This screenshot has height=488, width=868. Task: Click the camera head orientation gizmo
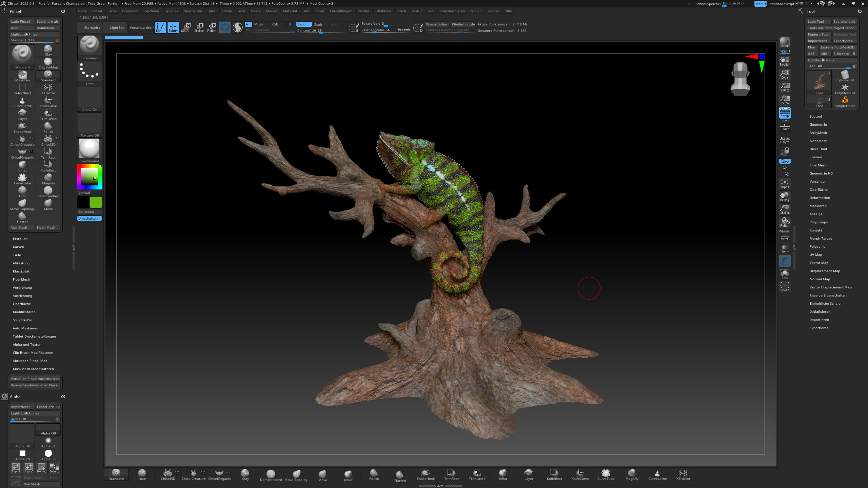click(740, 79)
